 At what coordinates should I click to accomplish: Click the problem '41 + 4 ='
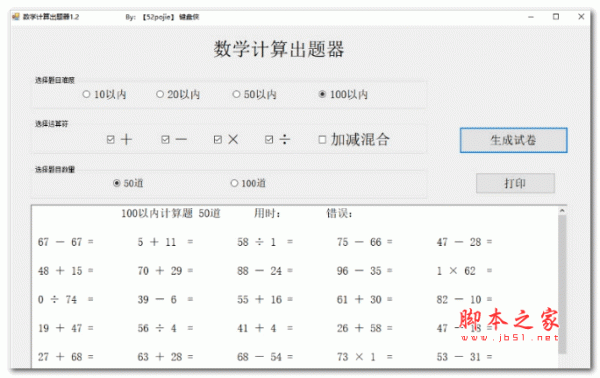[x=265, y=328]
